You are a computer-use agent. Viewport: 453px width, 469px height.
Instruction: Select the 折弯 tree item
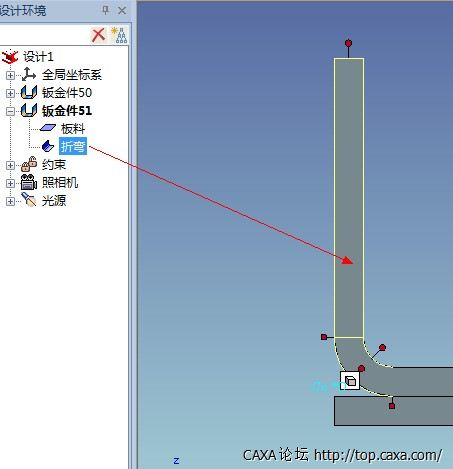tap(73, 146)
